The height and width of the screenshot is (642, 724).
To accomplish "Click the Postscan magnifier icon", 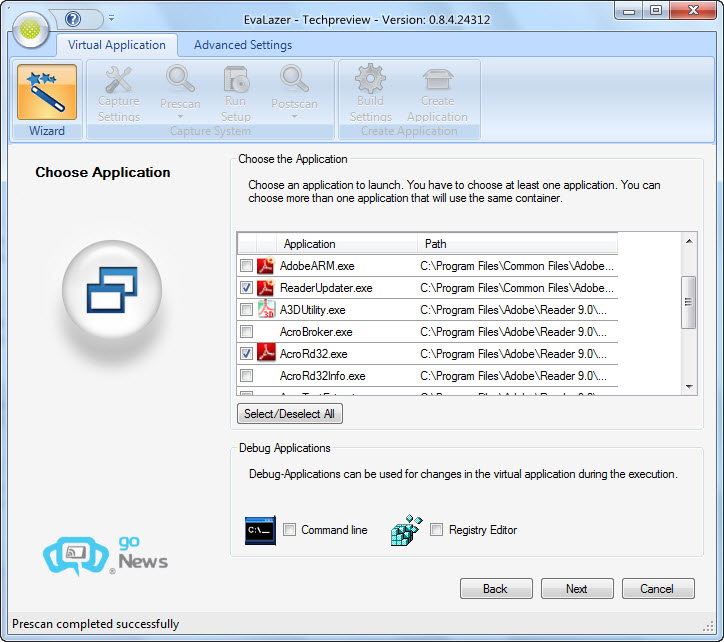I will (294, 79).
